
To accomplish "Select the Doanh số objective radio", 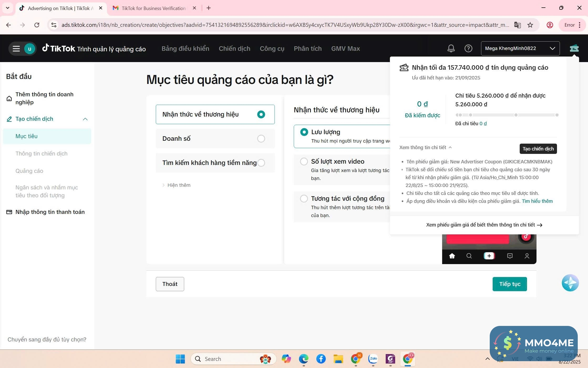I will tap(261, 139).
